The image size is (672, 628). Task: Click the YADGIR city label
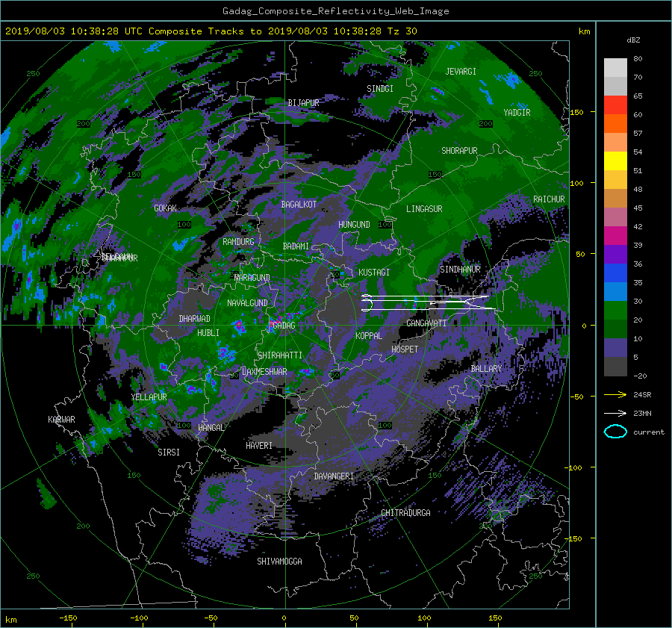[x=517, y=113]
